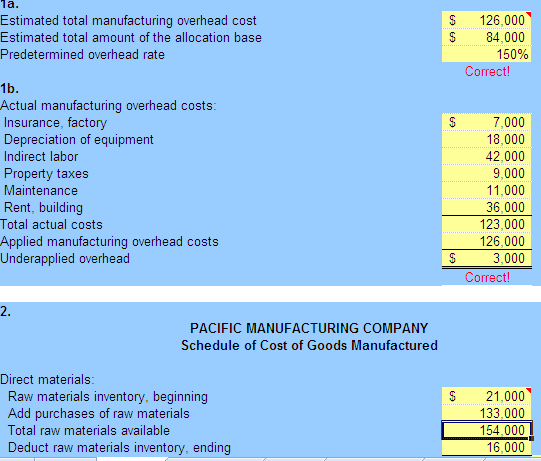
Task: Select the estimated overhead cost cell 126,000
Action: (x=486, y=20)
